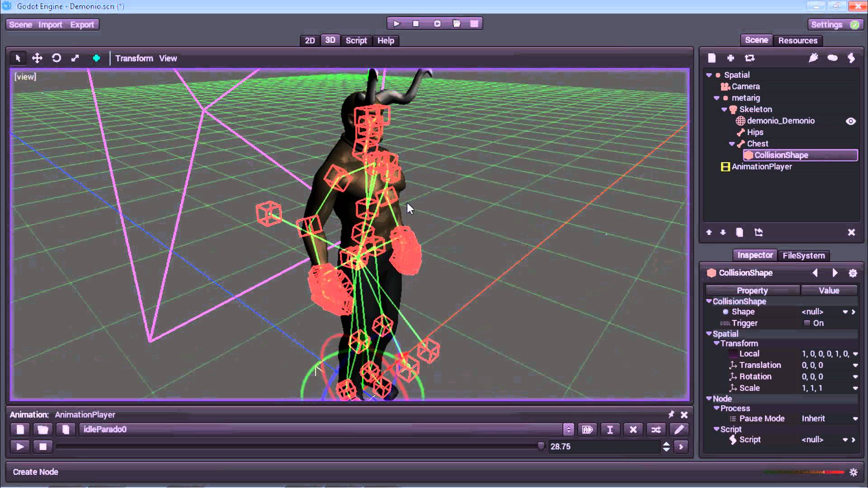
Task: Select the Rotate mode tool
Action: pos(57,58)
